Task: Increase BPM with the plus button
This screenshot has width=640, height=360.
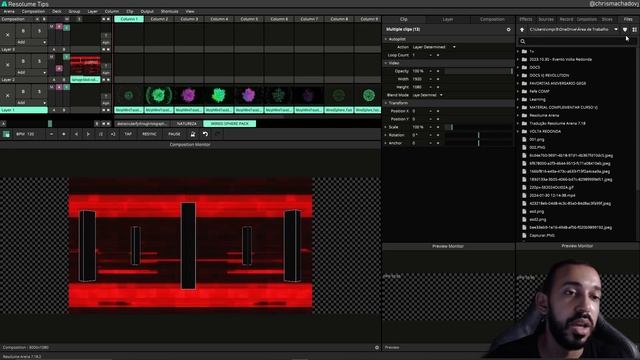Action: point(63,134)
